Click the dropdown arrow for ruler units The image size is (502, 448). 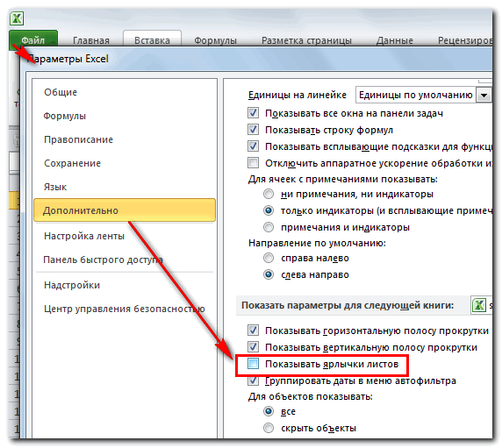(484, 96)
